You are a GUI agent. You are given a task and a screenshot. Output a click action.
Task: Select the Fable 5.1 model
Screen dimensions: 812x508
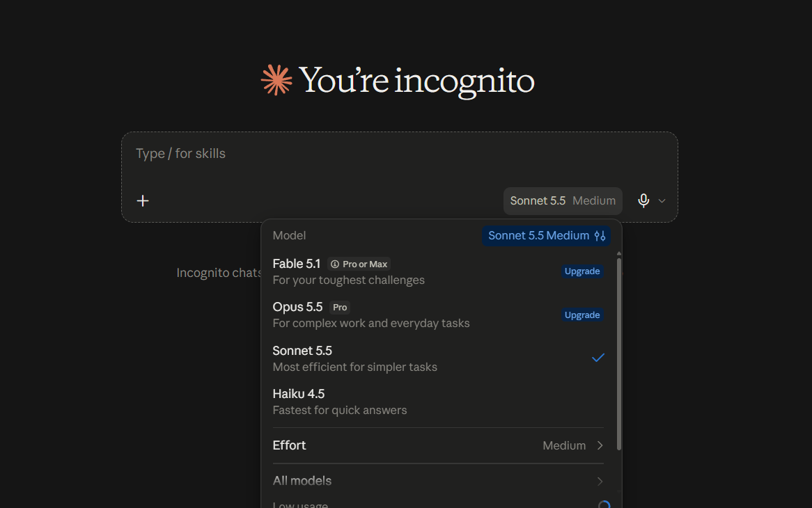coord(438,271)
